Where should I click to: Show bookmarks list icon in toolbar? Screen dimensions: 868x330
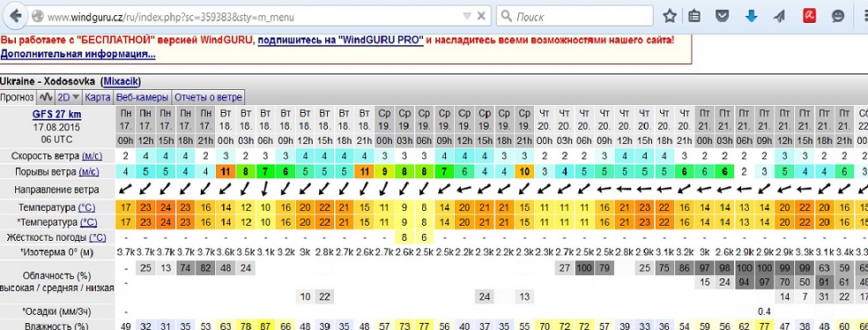click(694, 16)
